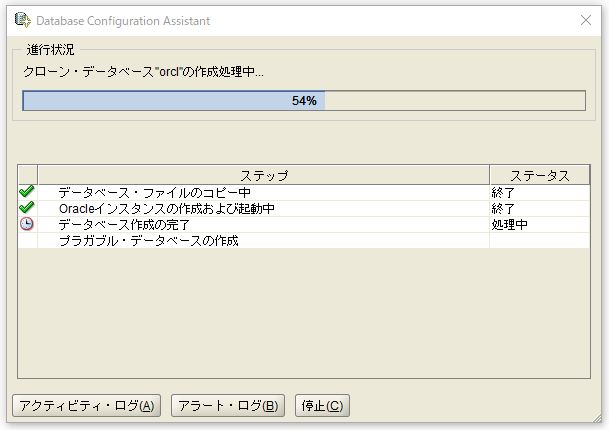Click the resize grip in the window corner

[x=597, y=418]
